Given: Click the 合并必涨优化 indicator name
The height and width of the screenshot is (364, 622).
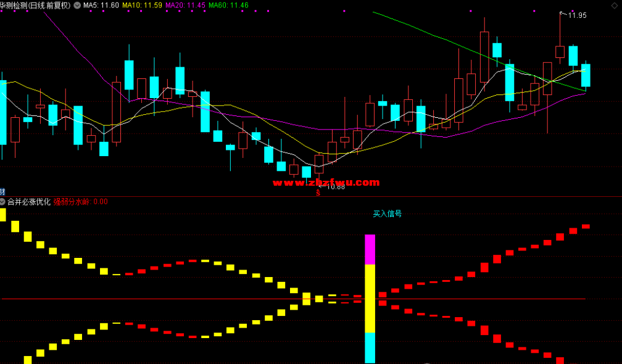Looking at the screenshot, I should click(29, 202).
